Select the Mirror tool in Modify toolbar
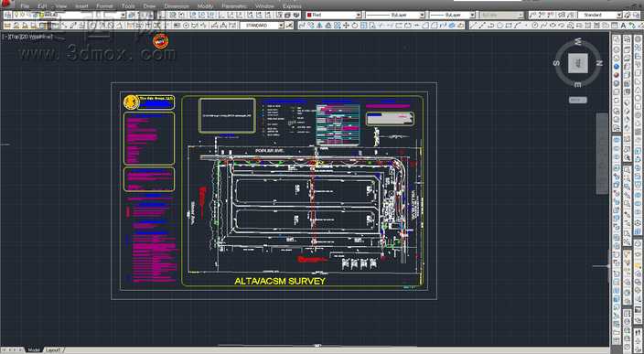644x354 pixels. pyautogui.click(x=319, y=26)
